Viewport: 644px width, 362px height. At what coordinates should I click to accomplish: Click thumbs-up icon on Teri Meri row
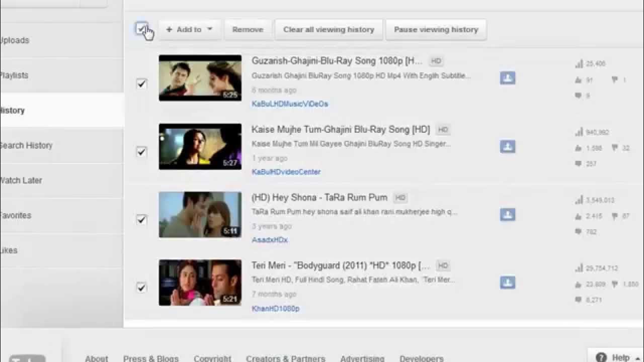click(x=579, y=284)
